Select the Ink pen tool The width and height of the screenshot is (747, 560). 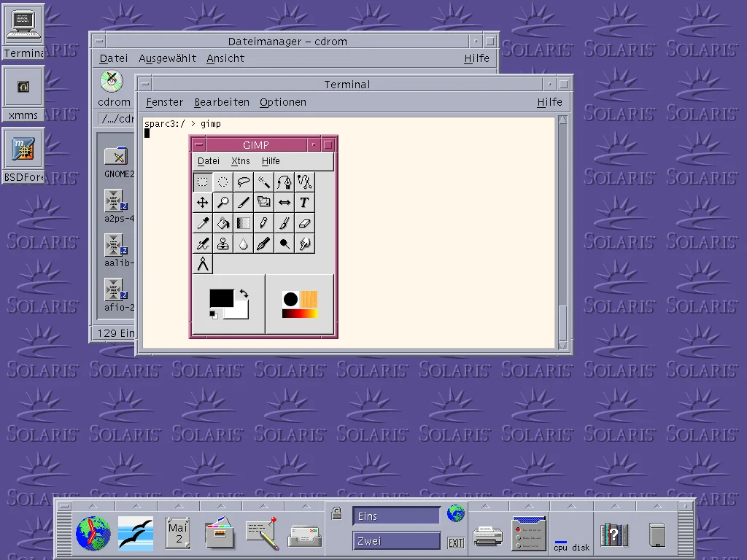(264, 244)
